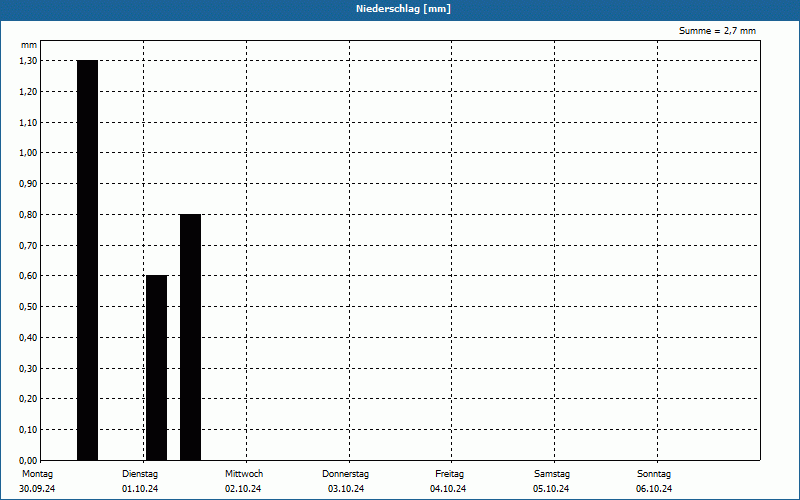The width and height of the screenshot is (800, 500).
Task: Click the bar reaching 0,60 mm
Action: click(x=157, y=368)
